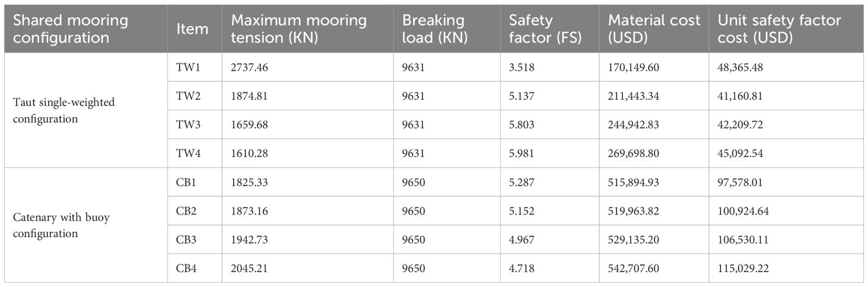Click the "Maximum mooring tension (KN)" header
This screenshot has height=287, width=868.
coord(298,29)
